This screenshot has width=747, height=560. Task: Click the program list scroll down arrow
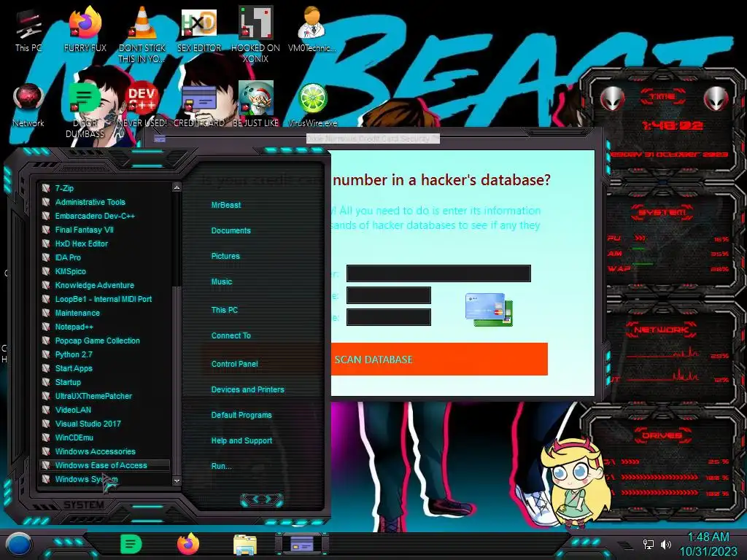(x=177, y=481)
